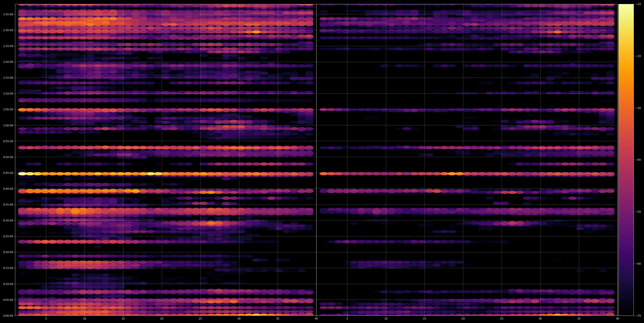
Task: Select the 0:30:00 time label
Action: click(8, 220)
